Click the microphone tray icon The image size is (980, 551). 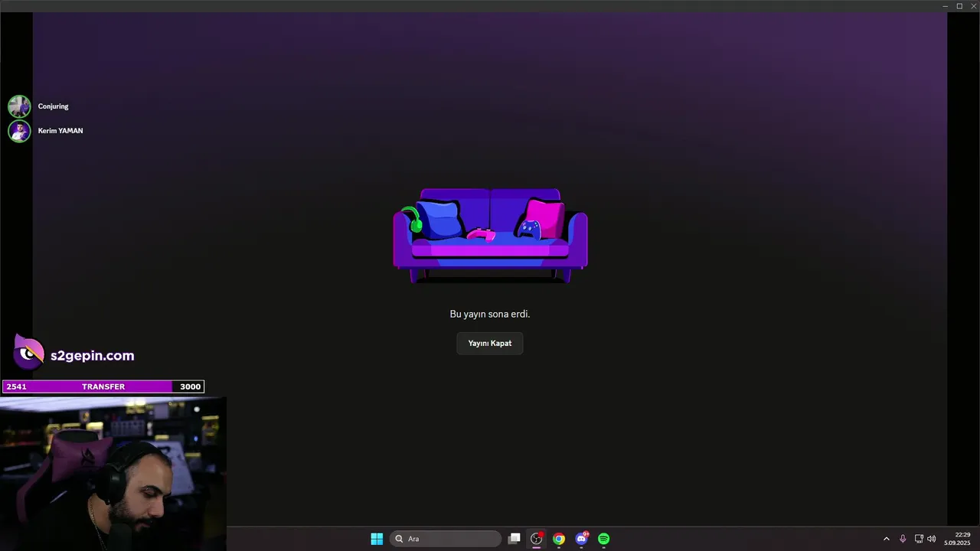tap(903, 539)
